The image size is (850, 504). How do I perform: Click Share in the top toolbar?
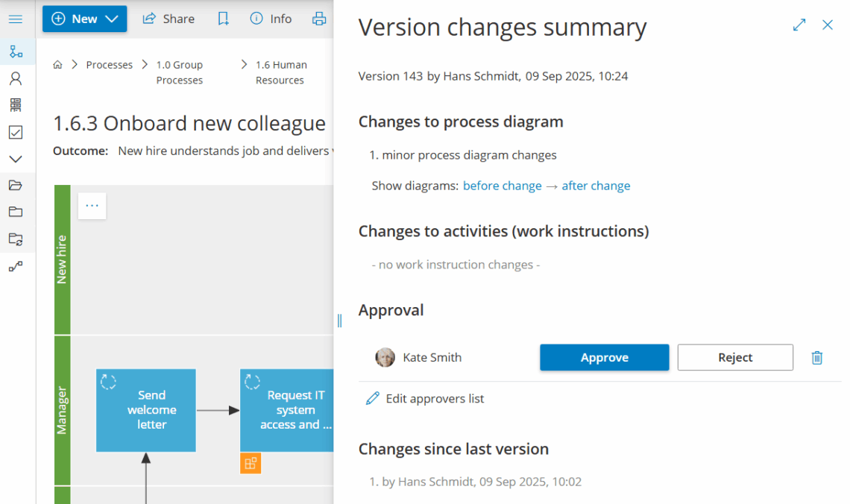169,19
